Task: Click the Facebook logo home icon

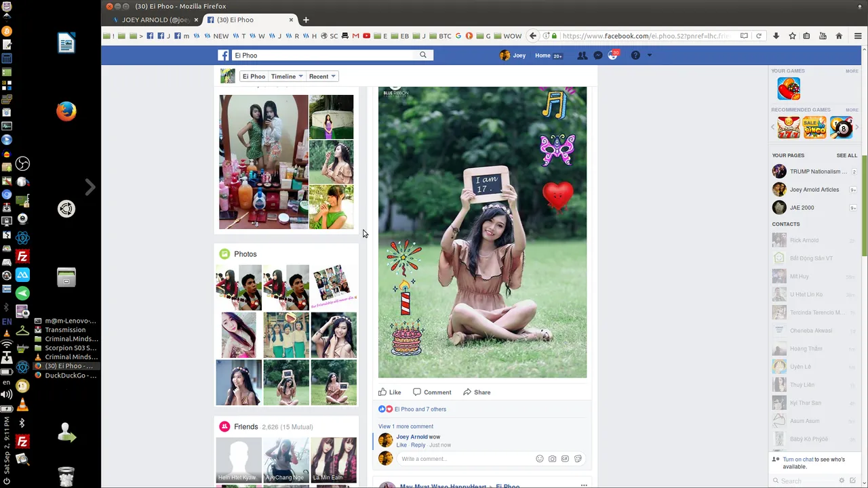Action: click(223, 56)
